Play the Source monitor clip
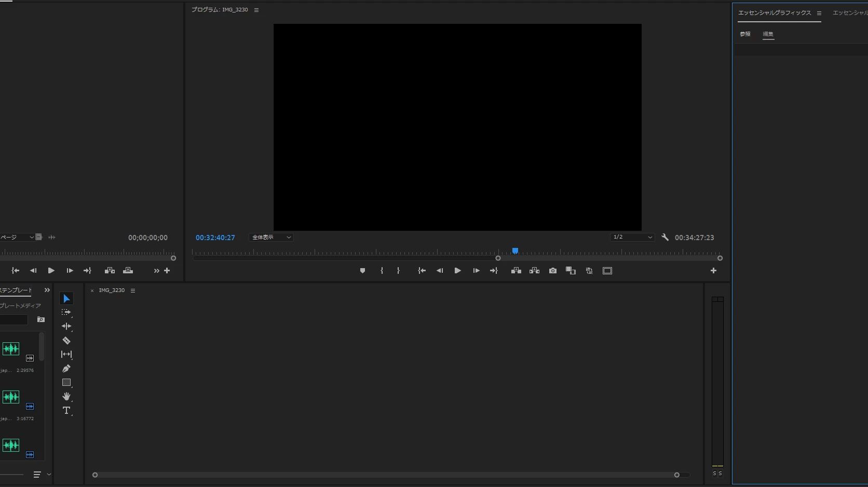The image size is (868, 487). pyautogui.click(x=51, y=271)
